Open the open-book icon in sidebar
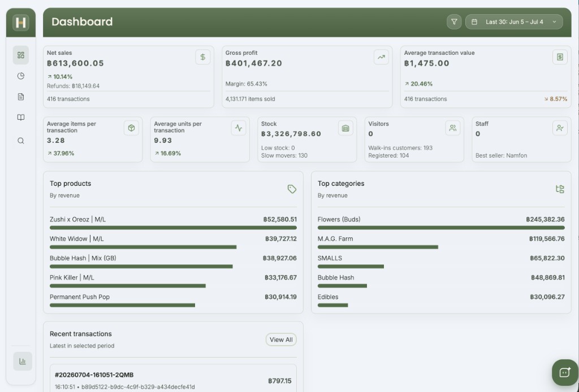This screenshot has width=579, height=392. tap(21, 117)
